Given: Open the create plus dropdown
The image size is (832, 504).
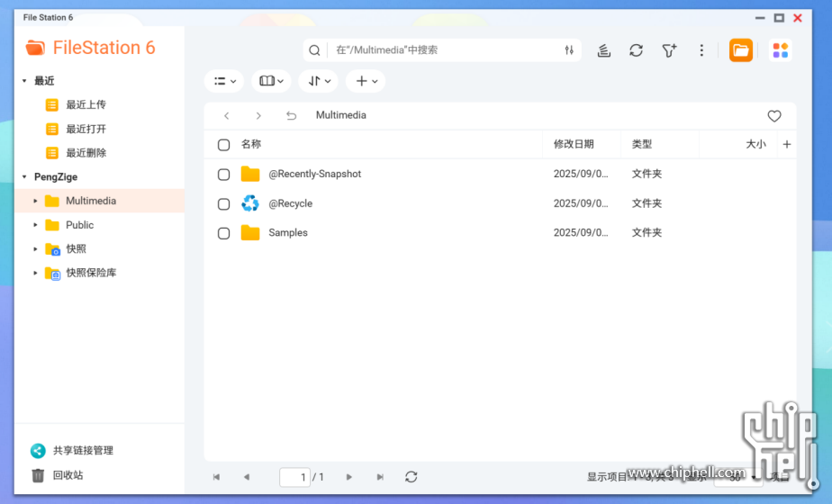Looking at the screenshot, I should tap(366, 81).
